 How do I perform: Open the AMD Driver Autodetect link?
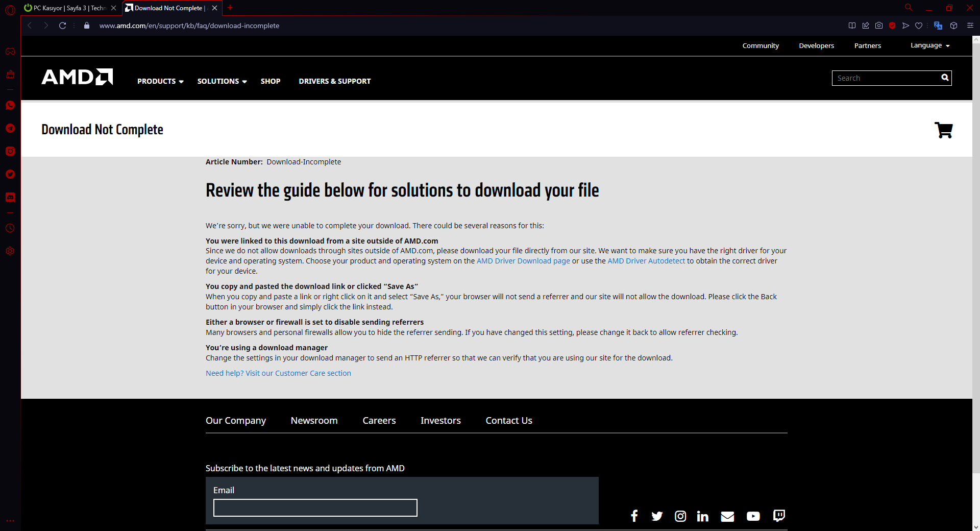pyautogui.click(x=646, y=261)
